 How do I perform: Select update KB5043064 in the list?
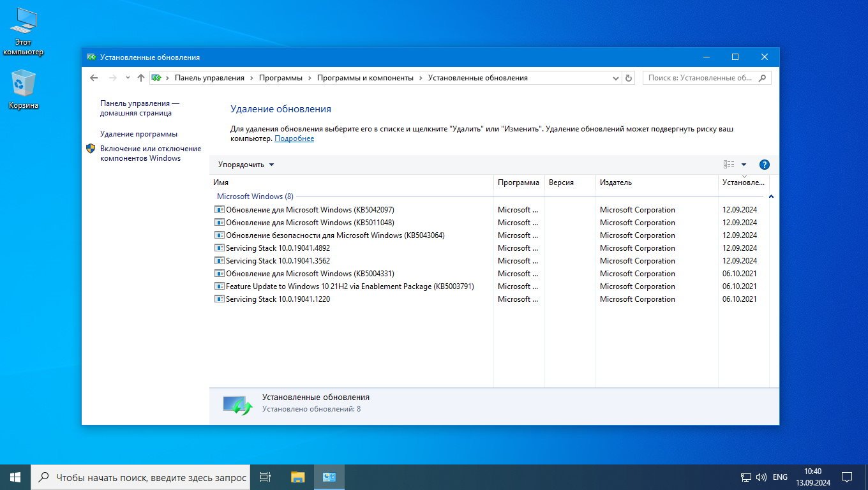click(x=335, y=235)
